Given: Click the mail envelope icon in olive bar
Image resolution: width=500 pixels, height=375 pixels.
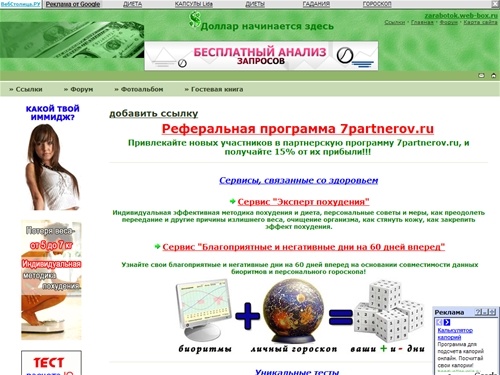Looking at the screenshot, I should pos(481,76).
